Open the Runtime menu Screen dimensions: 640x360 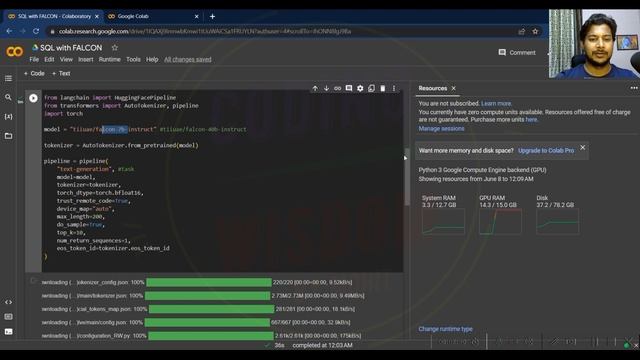[109, 60]
